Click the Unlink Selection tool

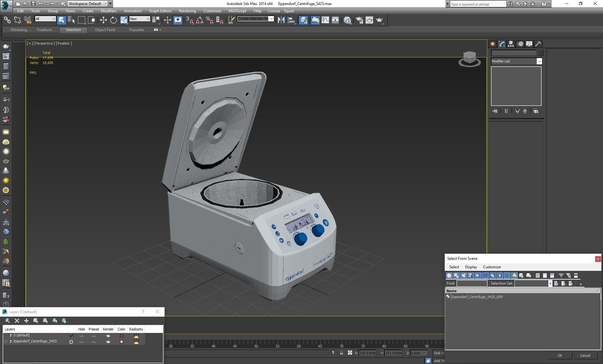17,20
